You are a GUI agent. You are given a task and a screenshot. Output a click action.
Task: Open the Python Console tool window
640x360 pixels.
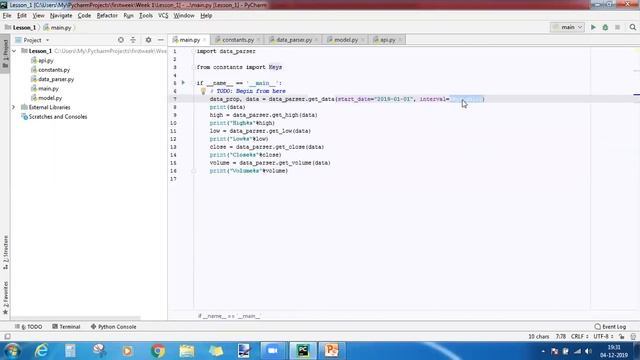113,327
